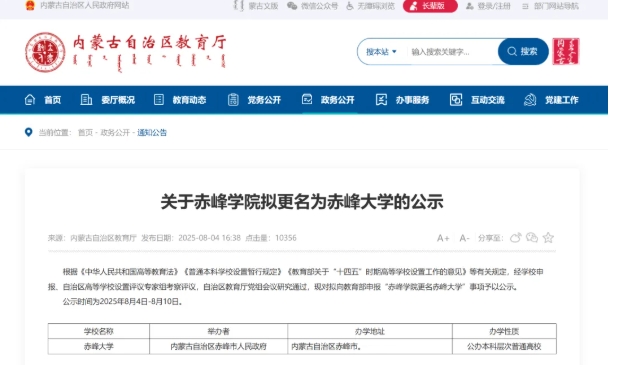
Task: Click the document icon beside 教育动态
Action: [x=159, y=100]
